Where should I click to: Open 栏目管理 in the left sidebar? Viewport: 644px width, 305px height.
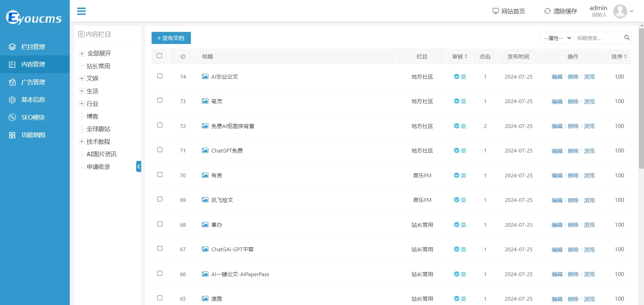click(x=33, y=47)
